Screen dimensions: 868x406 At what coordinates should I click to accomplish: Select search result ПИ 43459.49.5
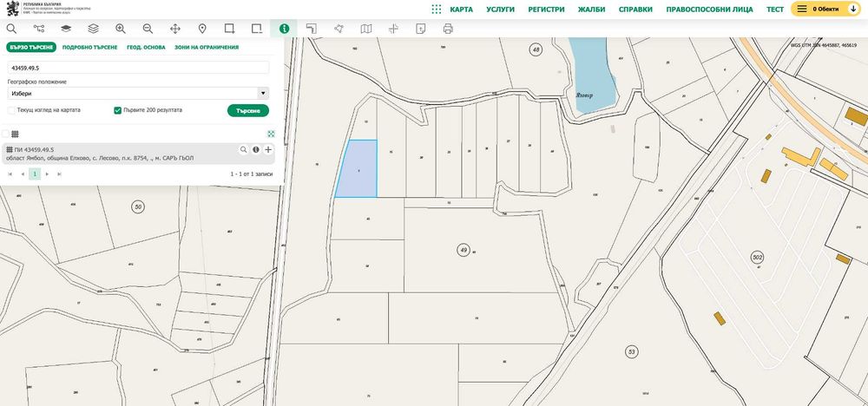[x=138, y=154]
